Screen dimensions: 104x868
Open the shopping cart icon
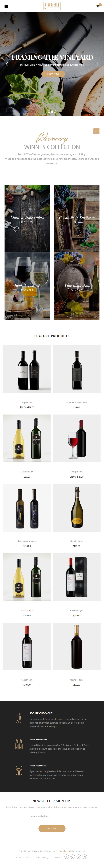98,6
